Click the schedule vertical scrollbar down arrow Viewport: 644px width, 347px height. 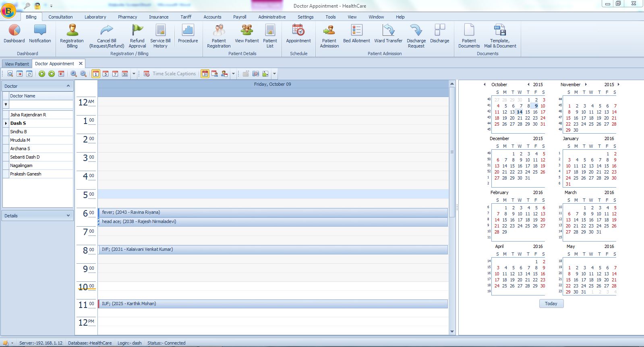(x=452, y=332)
